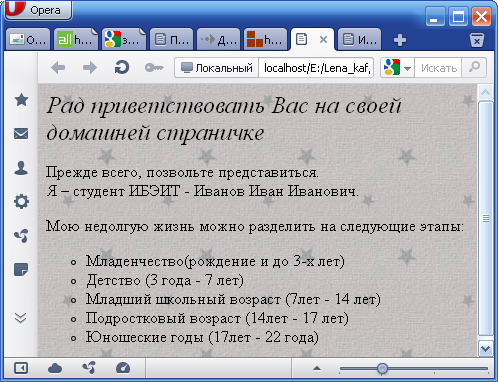Open the Contacts person panel
Image resolution: width=498 pixels, height=382 pixels.
[x=21, y=168]
